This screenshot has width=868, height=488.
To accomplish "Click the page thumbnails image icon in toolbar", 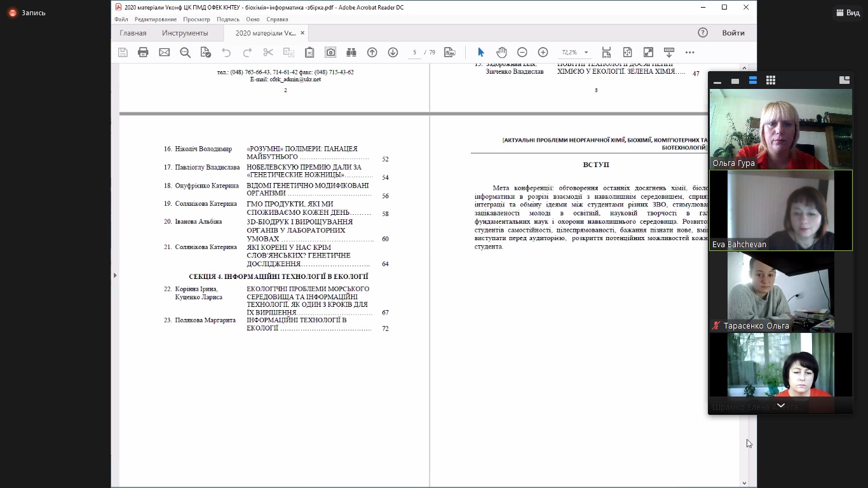I will click(x=450, y=52).
